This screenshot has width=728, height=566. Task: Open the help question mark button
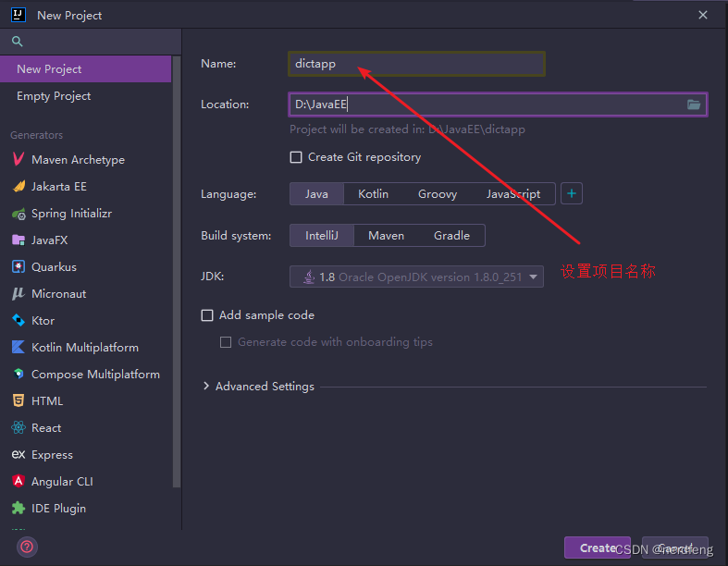pos(27,547)
